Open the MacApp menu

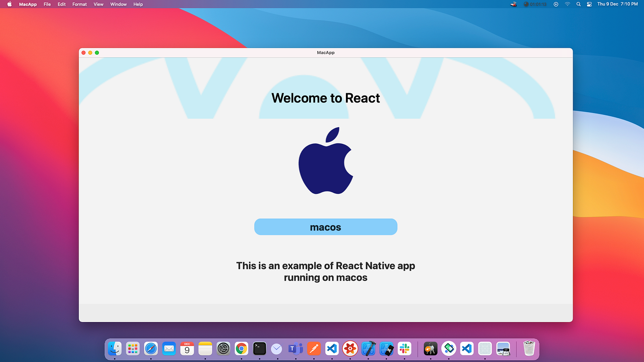(28, 4)
